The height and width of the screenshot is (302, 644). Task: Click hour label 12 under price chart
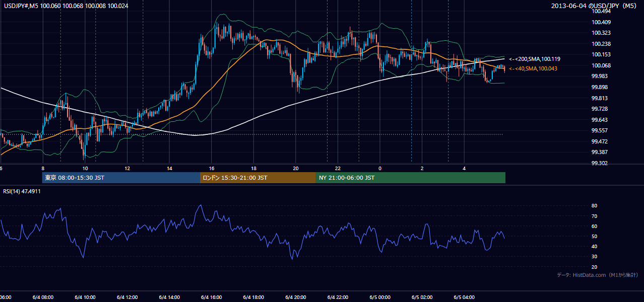(x=127, y=169)
